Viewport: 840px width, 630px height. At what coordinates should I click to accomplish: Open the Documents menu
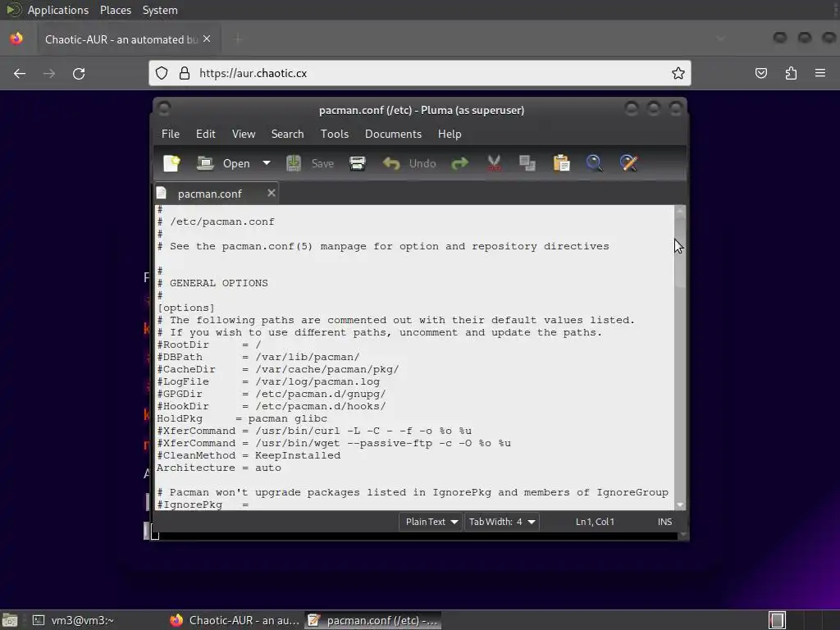point(393,134)
